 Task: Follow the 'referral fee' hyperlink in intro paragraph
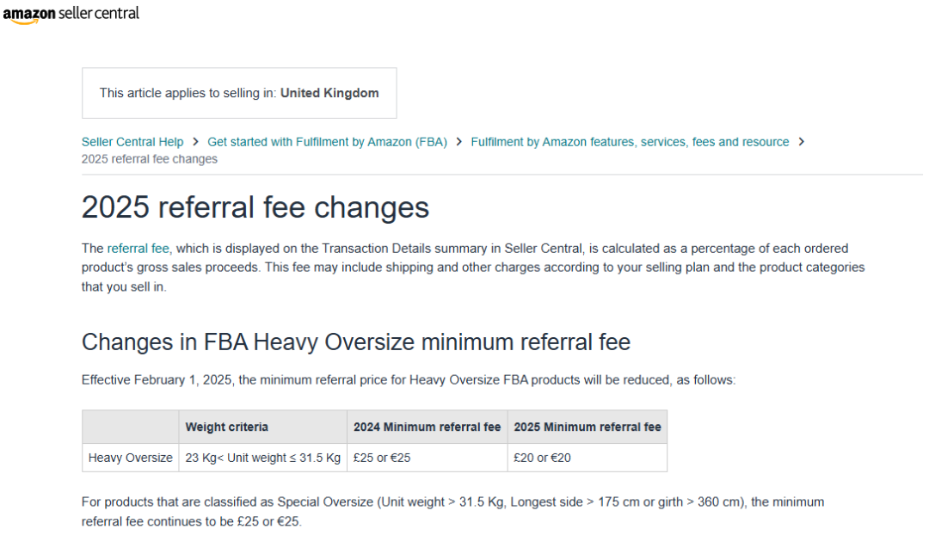tap(138, 249)
